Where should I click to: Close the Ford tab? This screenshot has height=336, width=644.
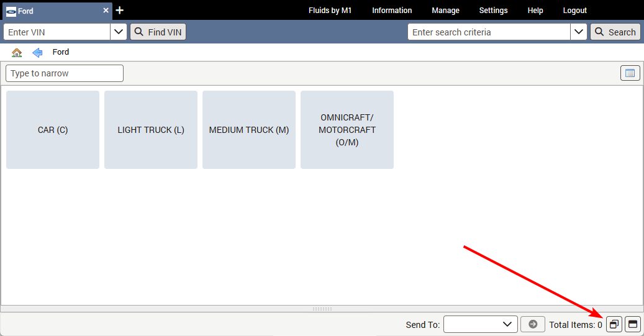(106, 11)
